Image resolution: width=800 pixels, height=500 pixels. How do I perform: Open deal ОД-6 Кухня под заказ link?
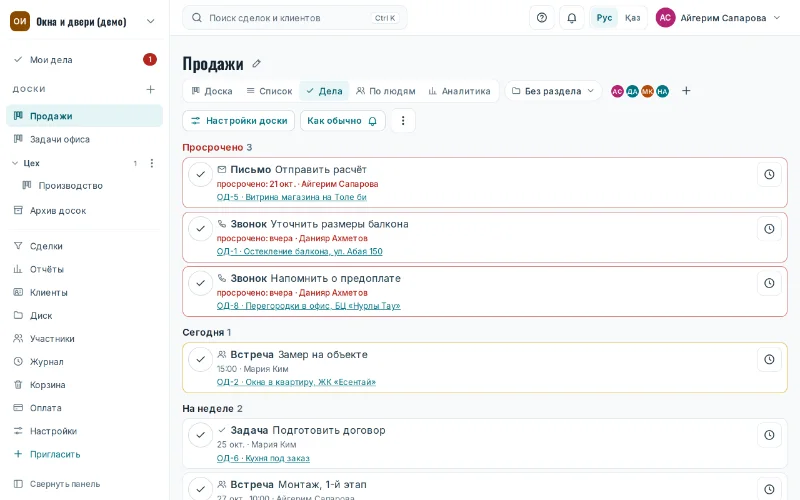(x=263, y=458)
